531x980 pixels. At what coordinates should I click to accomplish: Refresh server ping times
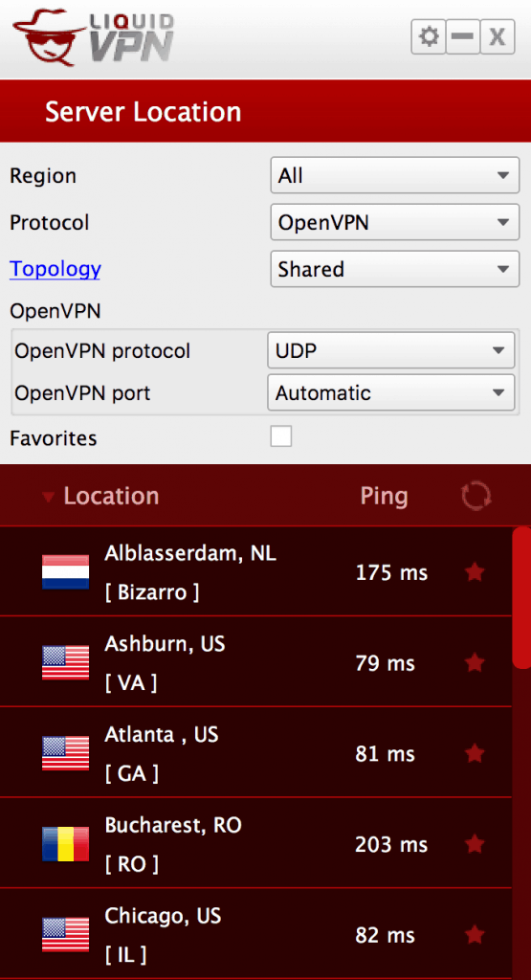click(476, 497)
